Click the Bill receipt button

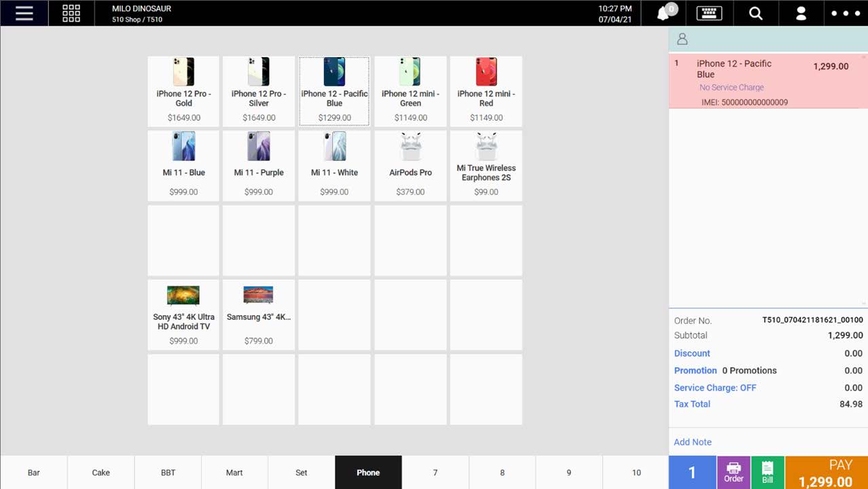[x=767, y=472]
